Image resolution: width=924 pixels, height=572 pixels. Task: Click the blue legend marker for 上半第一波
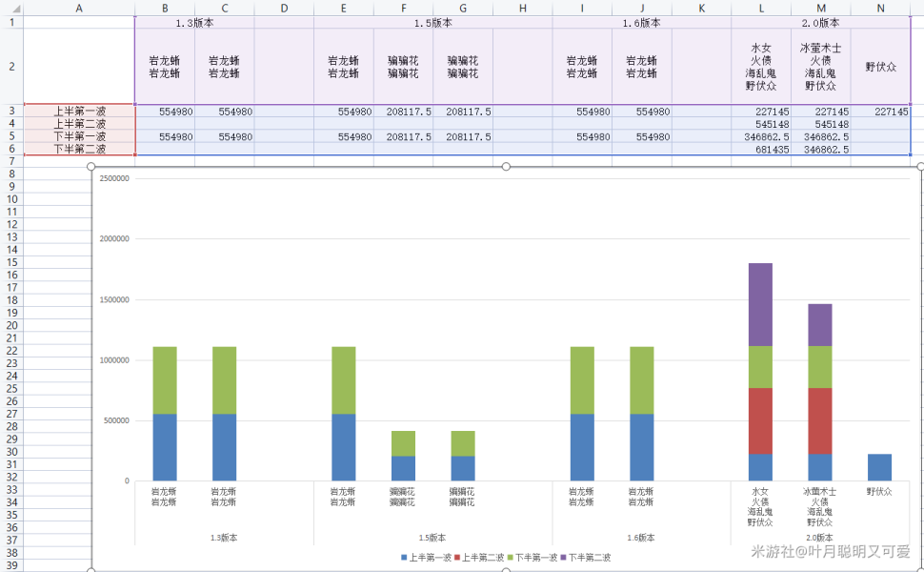coord(404,557)
